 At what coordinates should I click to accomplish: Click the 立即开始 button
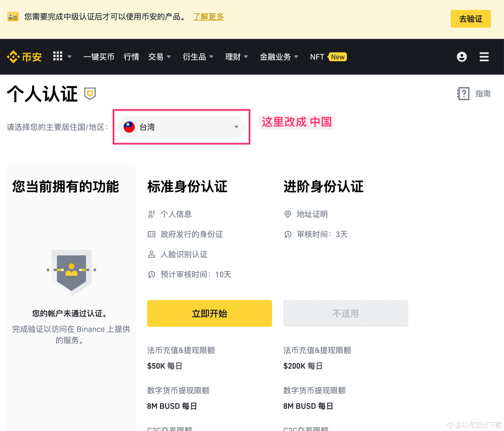point(209,313)
